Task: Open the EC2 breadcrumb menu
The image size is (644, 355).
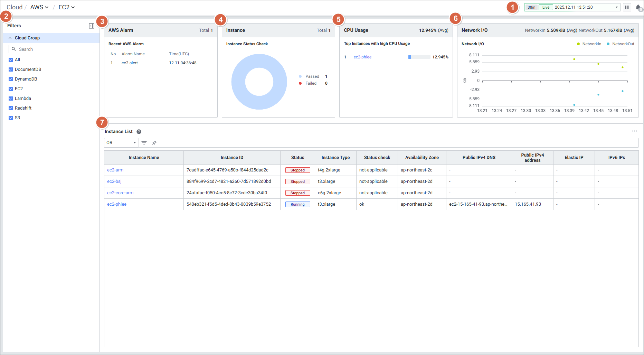Action: (x=67, y=7)
